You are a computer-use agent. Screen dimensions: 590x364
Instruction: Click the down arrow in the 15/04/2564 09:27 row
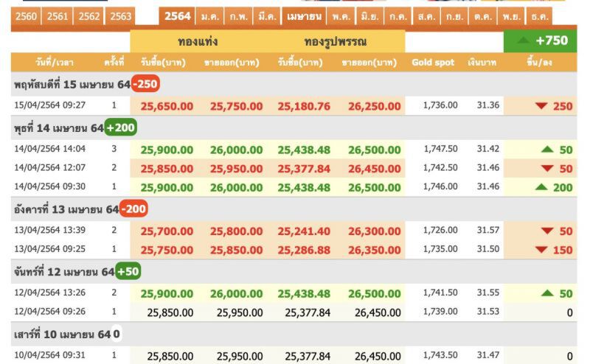coord(541,106)
